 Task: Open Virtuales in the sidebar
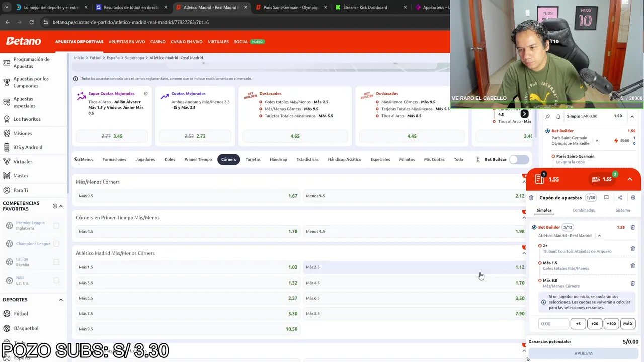pos(23,162)
